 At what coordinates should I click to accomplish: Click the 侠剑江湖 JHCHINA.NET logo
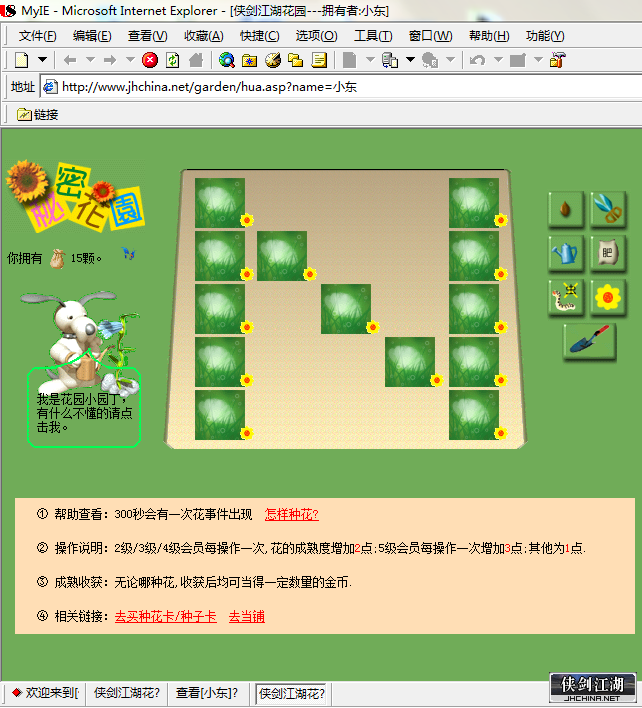(592, 688)
